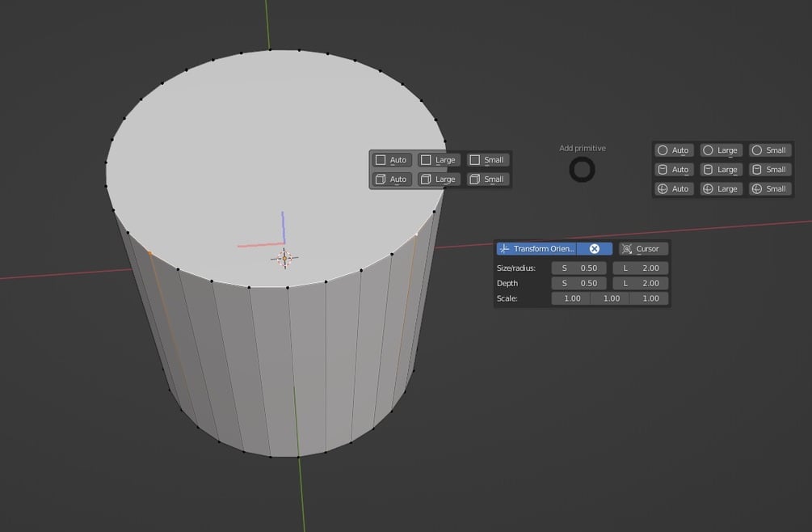Add a Large cylinder primitive
This screenshot has width=812, height=532.
721,170
